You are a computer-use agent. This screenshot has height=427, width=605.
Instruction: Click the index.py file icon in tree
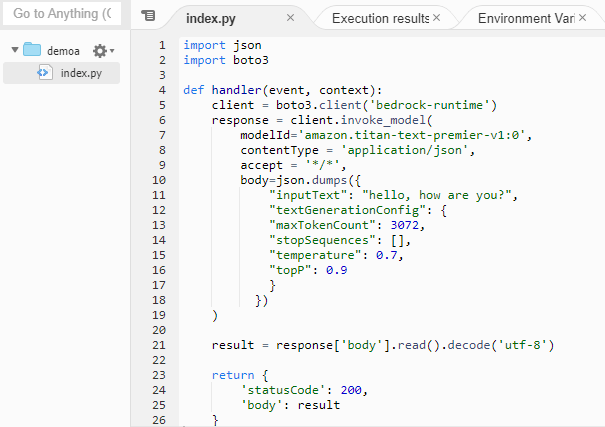45,73
